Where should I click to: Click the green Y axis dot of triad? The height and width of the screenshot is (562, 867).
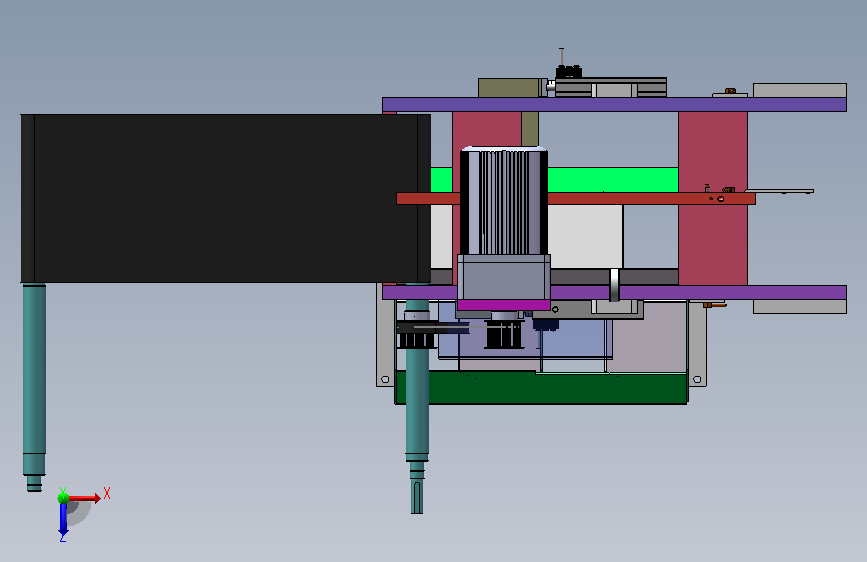coord(63,498)
